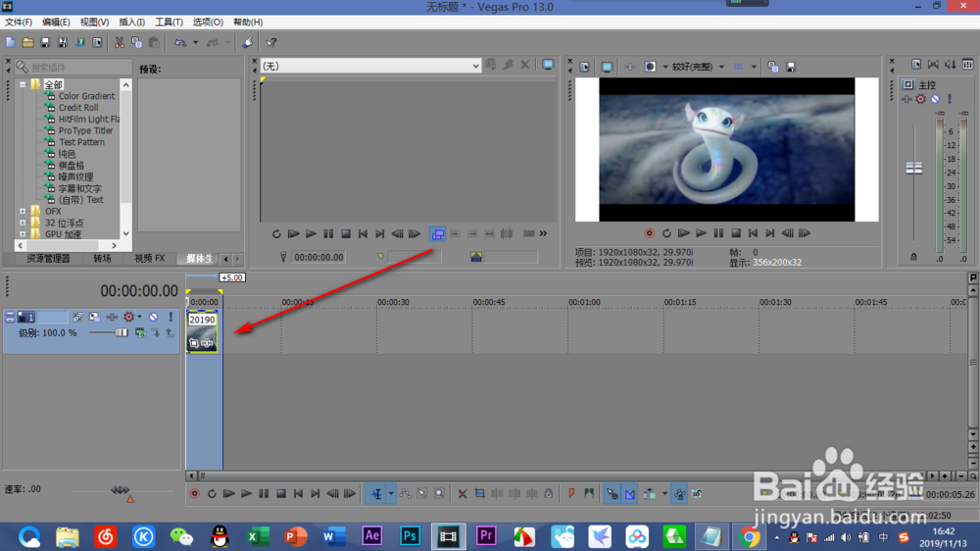The image size is (980, 551).
Task: Open a project with the folder icon
Action: pyautogui.click(x=28, y=42)
